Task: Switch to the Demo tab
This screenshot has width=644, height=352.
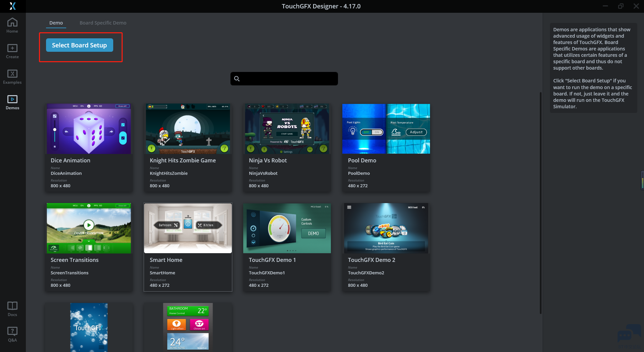Action: (x=56, y=23)
